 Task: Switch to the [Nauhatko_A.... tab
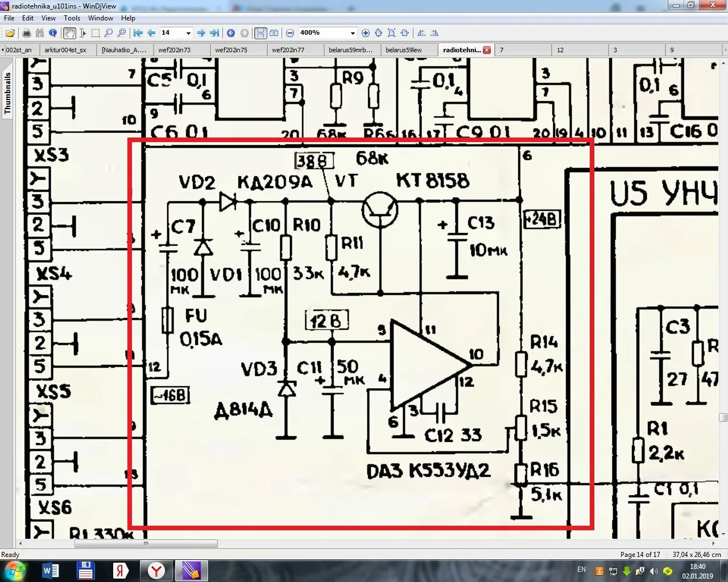click(x=124, y=50)
